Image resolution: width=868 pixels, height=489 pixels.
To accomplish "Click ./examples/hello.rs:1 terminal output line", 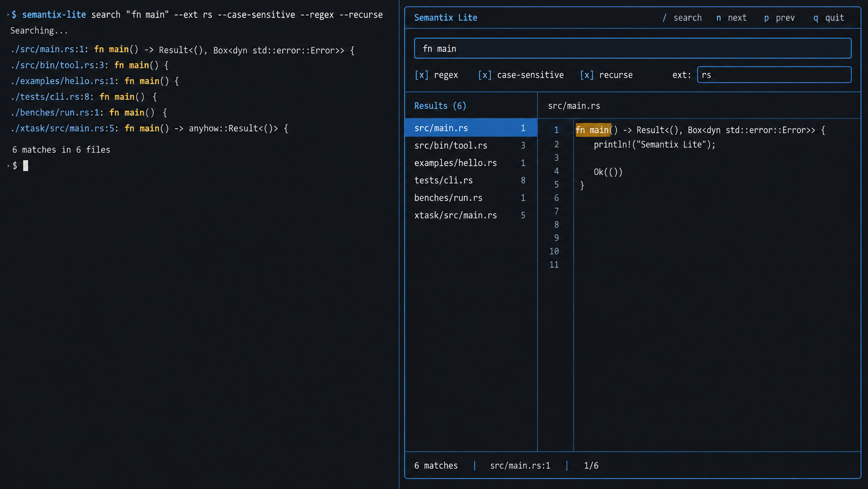I will pyautogui.click(x=94, y=81).
